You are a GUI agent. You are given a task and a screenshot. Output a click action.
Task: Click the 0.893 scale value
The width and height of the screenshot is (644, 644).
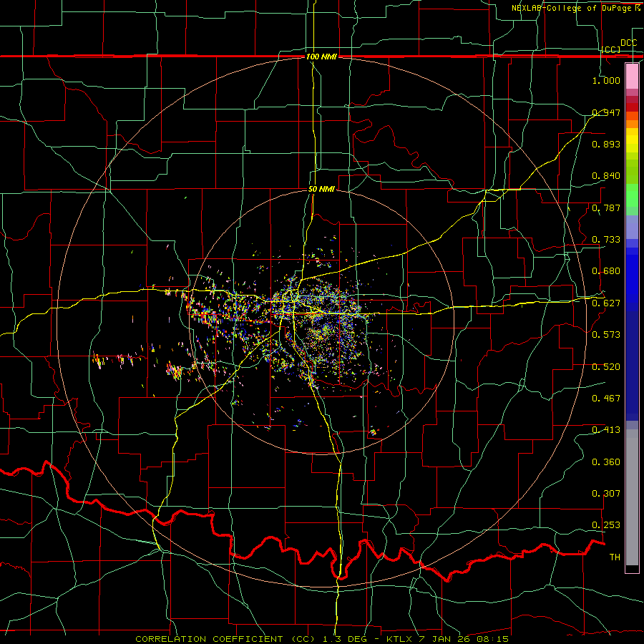click(606, 144)
